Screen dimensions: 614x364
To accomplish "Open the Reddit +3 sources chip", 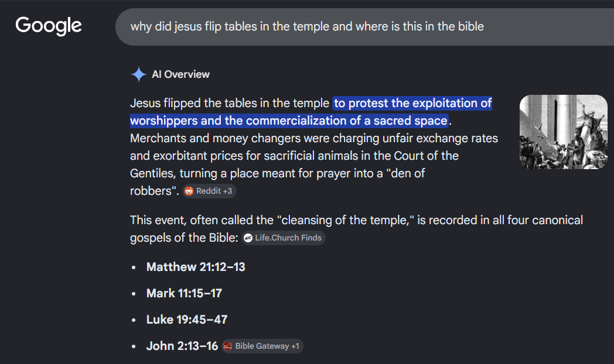I will point(209,191).
